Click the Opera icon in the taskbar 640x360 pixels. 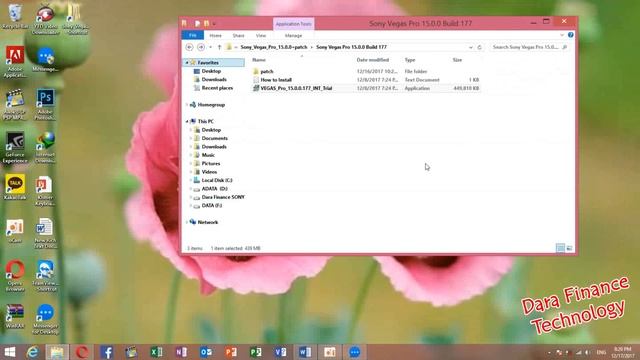[x=82, y=352]
